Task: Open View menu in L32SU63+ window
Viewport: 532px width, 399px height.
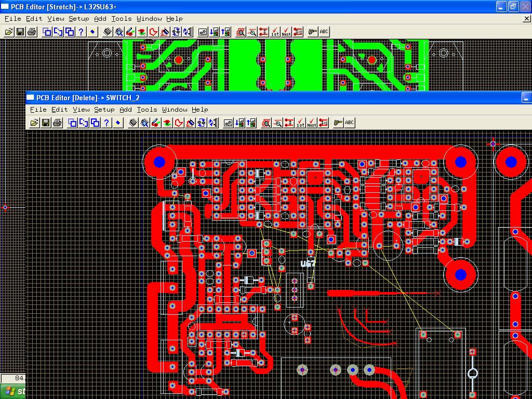Action: click(56, 19)
